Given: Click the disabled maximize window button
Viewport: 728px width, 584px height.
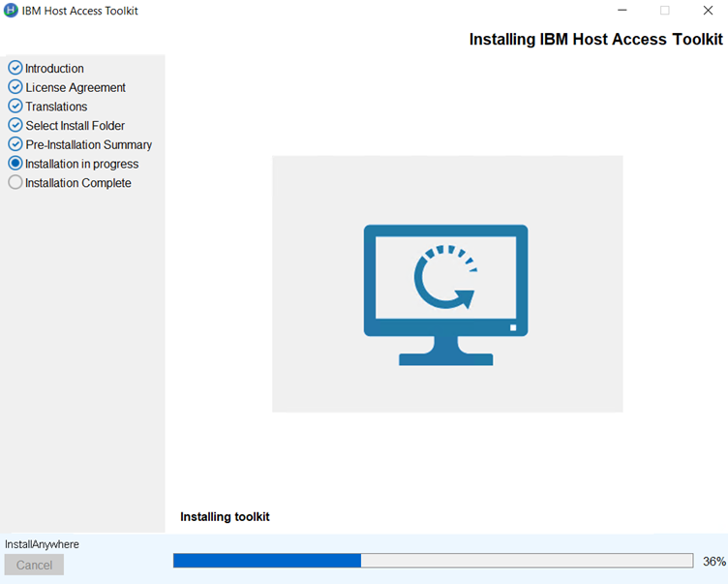Looking at the screenshot, I should (664, 11).
